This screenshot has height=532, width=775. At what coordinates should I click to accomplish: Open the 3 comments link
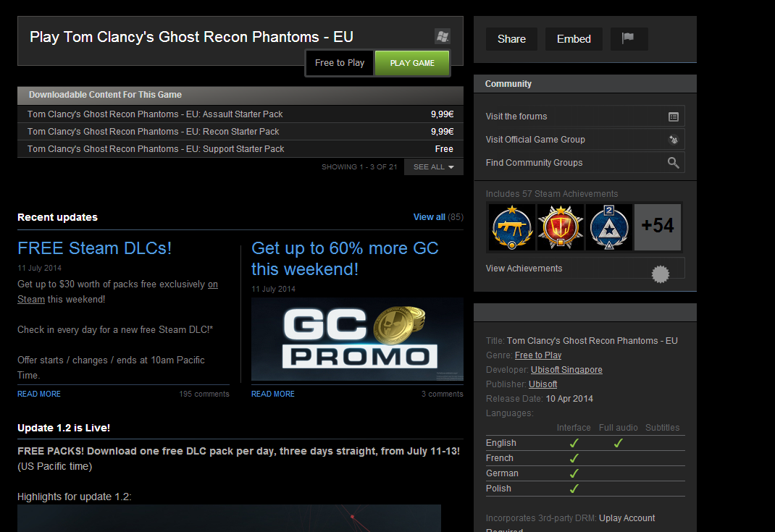coord(443,394)
